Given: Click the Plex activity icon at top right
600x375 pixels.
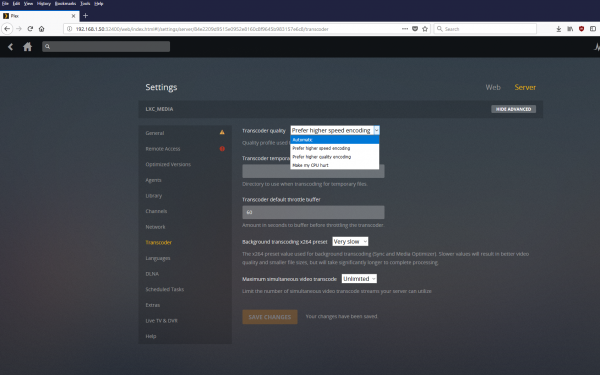Looking at the screenshot, I should tap(597, 47).
